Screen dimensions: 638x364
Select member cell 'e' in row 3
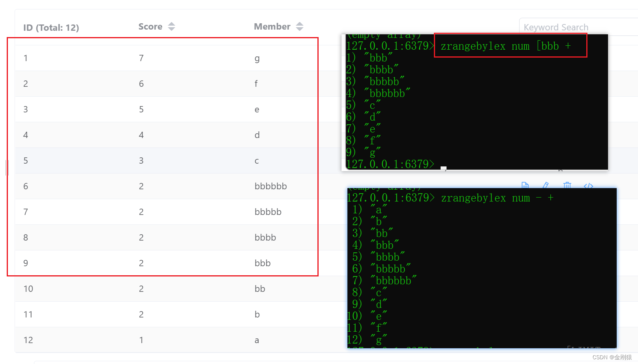[257, 110]
